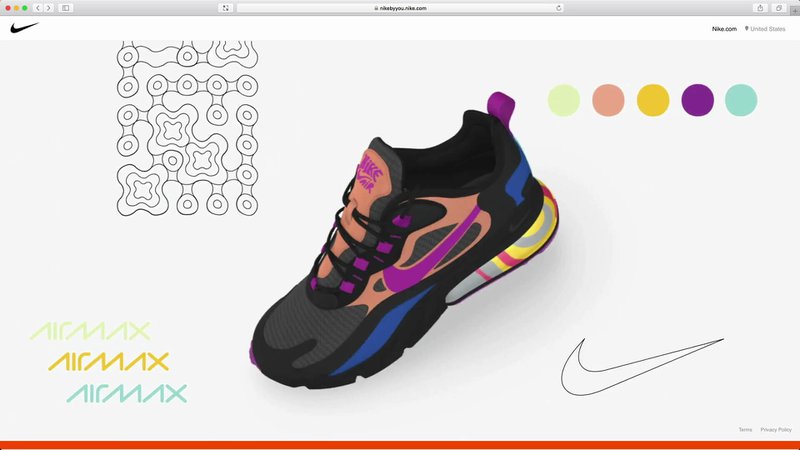Pick the yellow color swatch

click(x=653, y=100)
